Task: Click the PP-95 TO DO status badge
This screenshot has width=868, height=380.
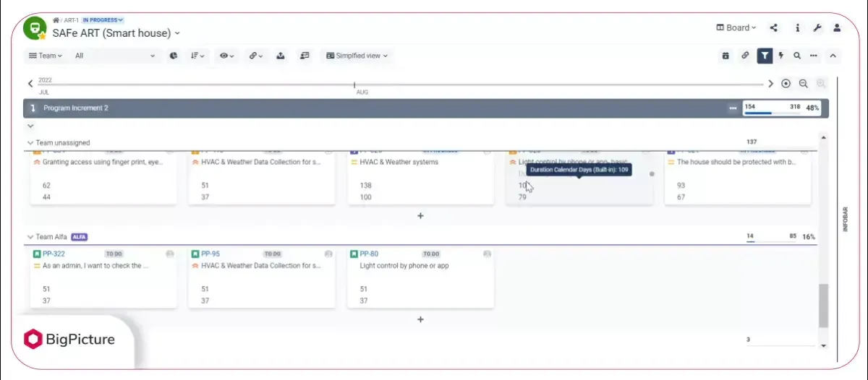Action: (x=273, y=254)
